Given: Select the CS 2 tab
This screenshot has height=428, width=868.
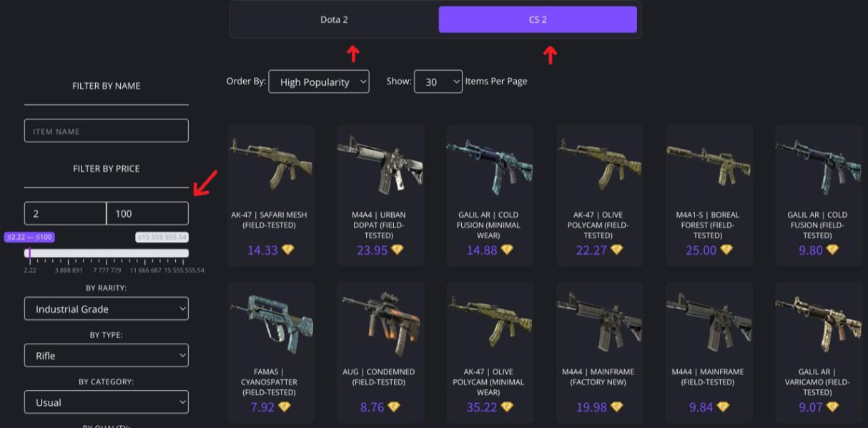Looking at the screenshot, I should (x=538, y=19).
